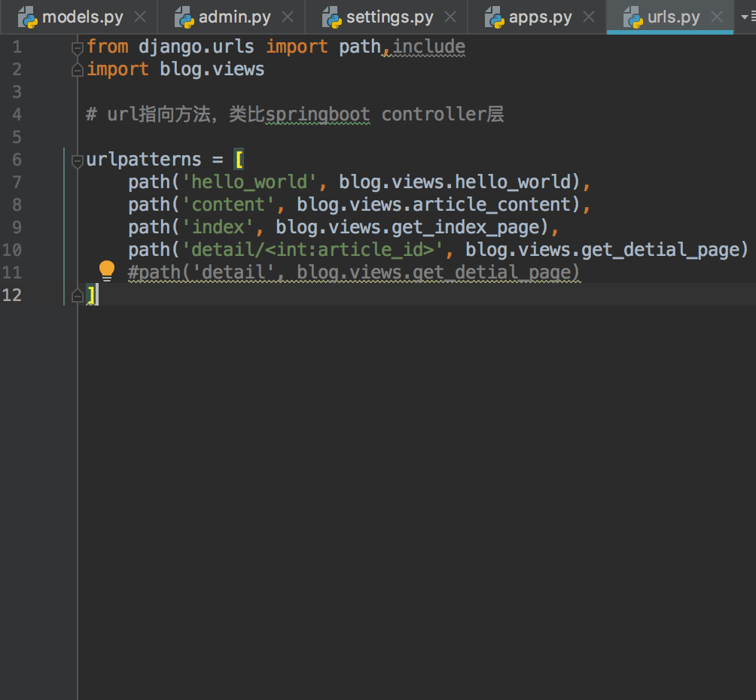The width and height of the screenshot is (756, 700).
Task: Click the Python file icon on apps.py tab
Action: [495, 17]
